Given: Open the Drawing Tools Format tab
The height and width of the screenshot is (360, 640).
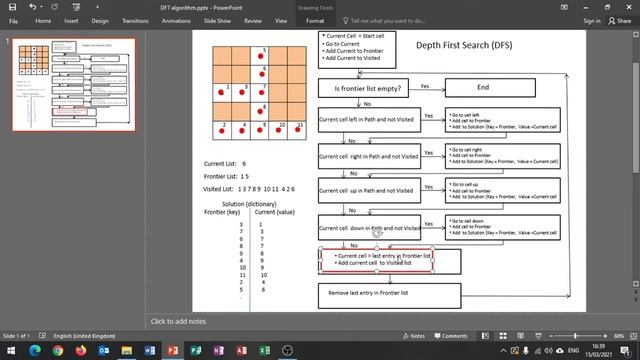Looking at the screenshot, I should pyautogui.click(x=315, y=21).
